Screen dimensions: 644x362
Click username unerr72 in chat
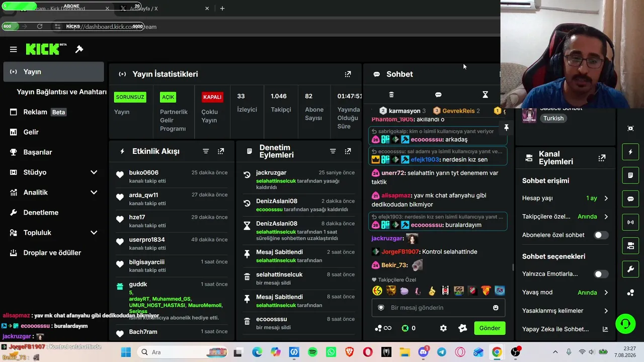click(x=393, y=173)
